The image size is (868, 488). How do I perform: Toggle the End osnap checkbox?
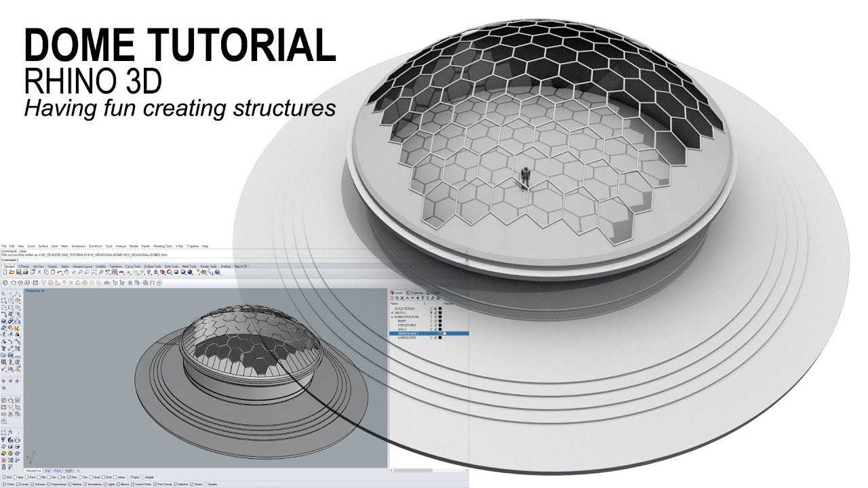point(4,477)
